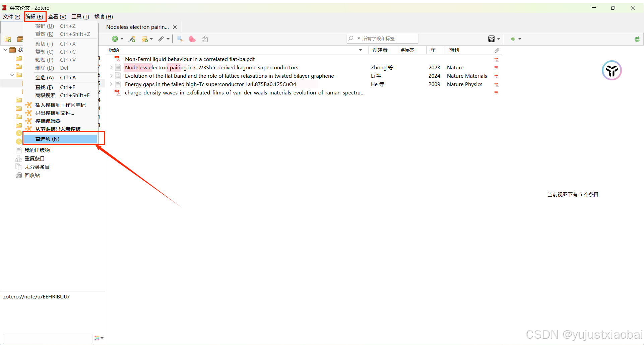This screenshot has height=345, width=644.
Task: Collapse the My Library tree root
Action: coord(6,50)
